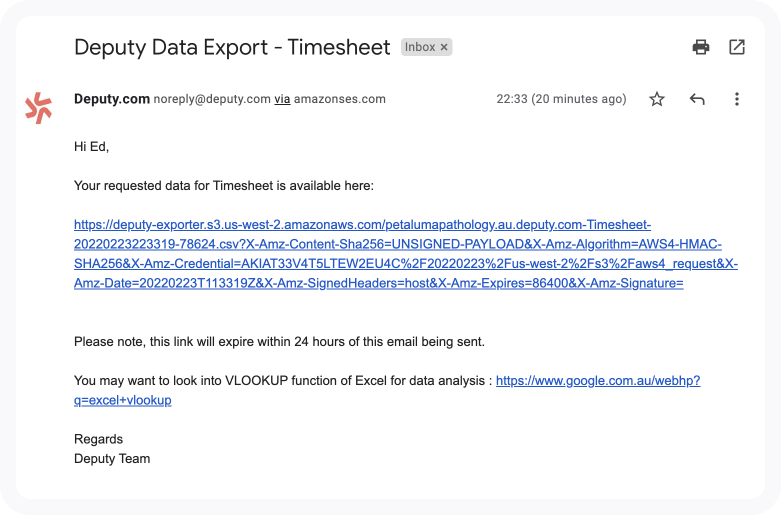Select the "Hi Ed," greeting line
The height and width of the screenshot is (515, 781).
click(x=91, y=146)
